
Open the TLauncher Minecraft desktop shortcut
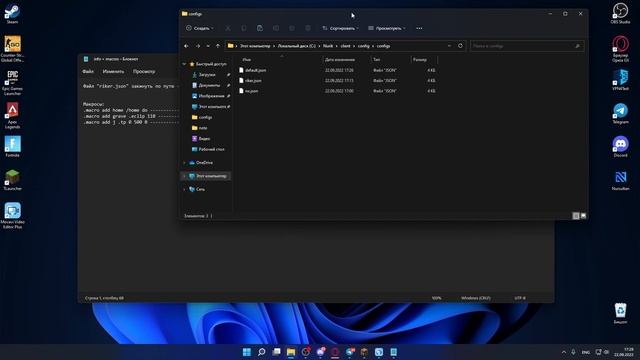[12, 180]
